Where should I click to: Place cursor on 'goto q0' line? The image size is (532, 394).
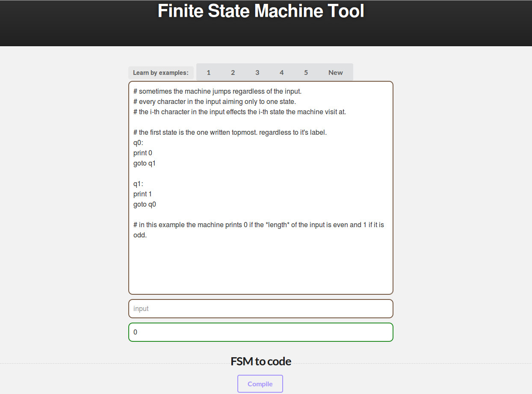click(x=145, y=204)
